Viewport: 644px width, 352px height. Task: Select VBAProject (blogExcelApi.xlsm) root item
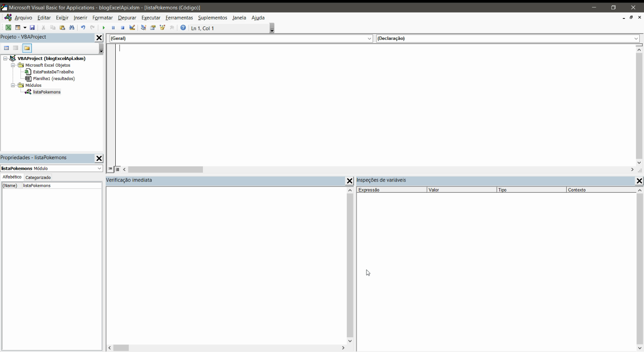coord(51,59)
